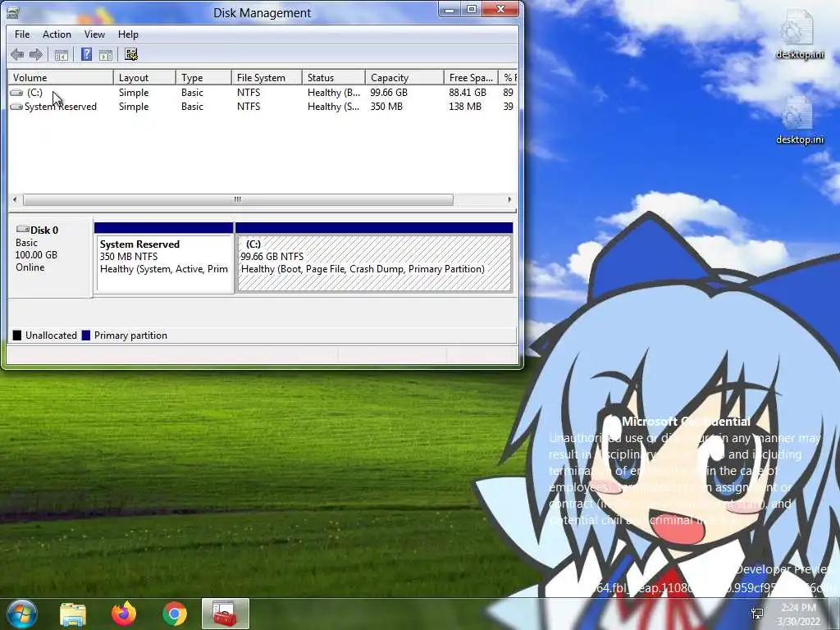Click the Disk 0 drive icon
The width and height of the screenshot is (840, 630).
[22, 230]
